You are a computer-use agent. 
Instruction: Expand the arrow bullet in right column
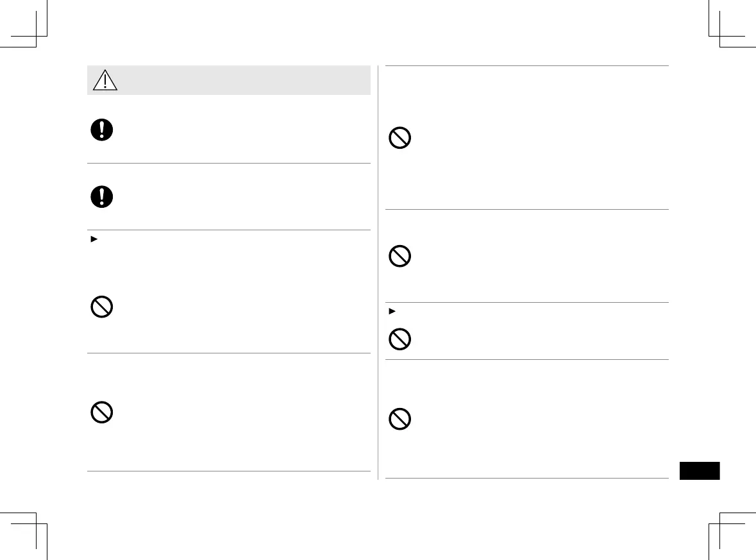(x=389, y=311)
